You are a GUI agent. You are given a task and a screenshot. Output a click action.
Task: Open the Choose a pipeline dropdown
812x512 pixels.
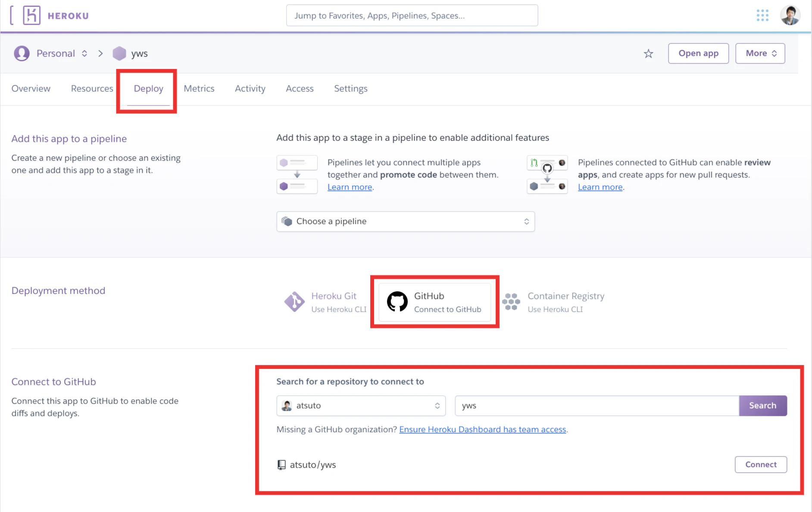(406, 222)
